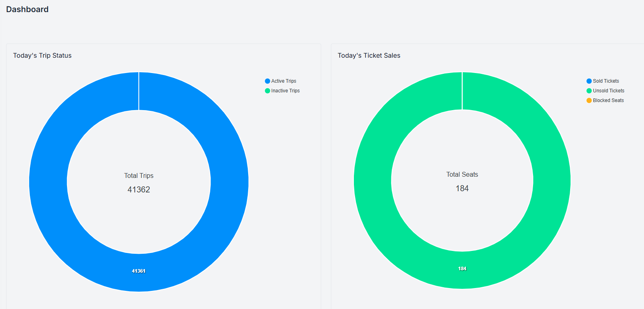Click the green Inactive Trips legend dot
The image size is (644, 309).
267,91
